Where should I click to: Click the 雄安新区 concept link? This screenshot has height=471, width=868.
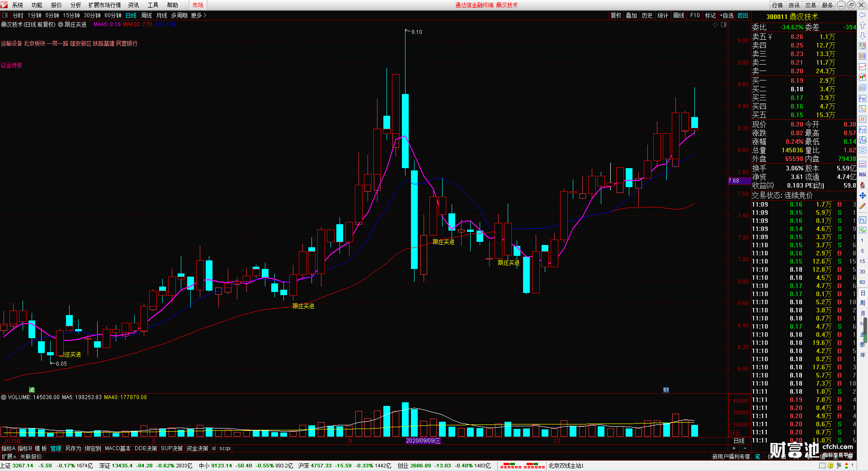click(80, 43)
